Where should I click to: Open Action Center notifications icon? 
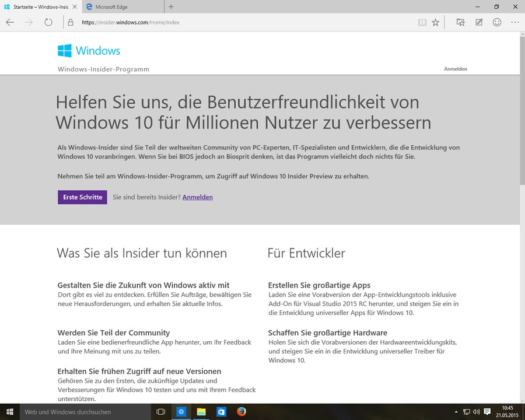488,412
